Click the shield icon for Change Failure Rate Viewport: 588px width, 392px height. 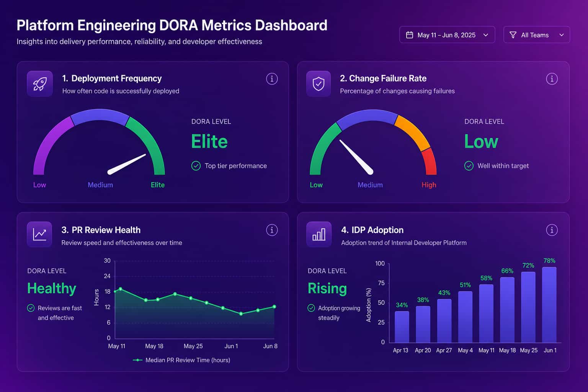(x=318, y=84)
